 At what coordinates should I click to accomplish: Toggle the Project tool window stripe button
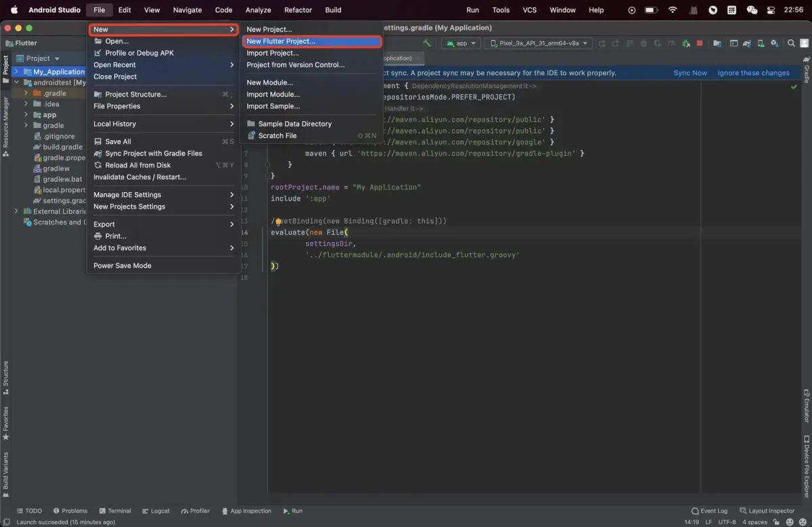click(x=5, y=68)
